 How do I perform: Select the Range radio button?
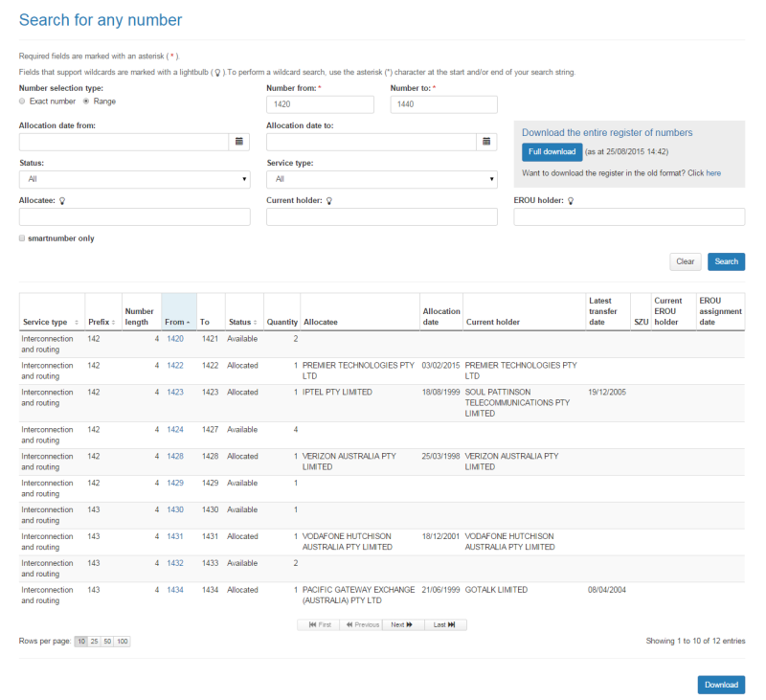click(86, 102)
